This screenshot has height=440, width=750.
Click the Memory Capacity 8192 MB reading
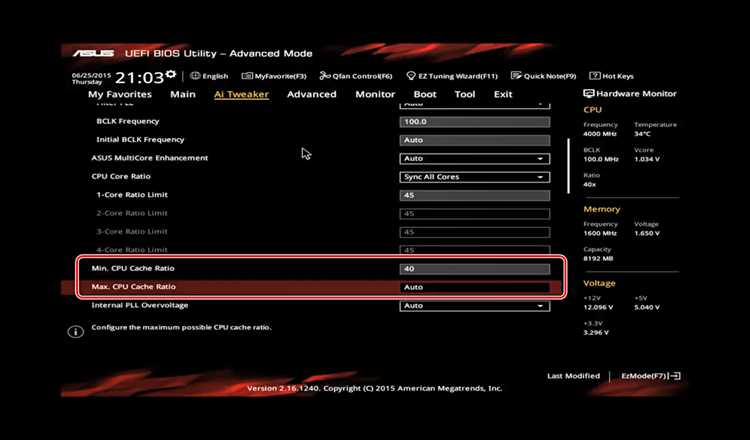click(598, 258)
